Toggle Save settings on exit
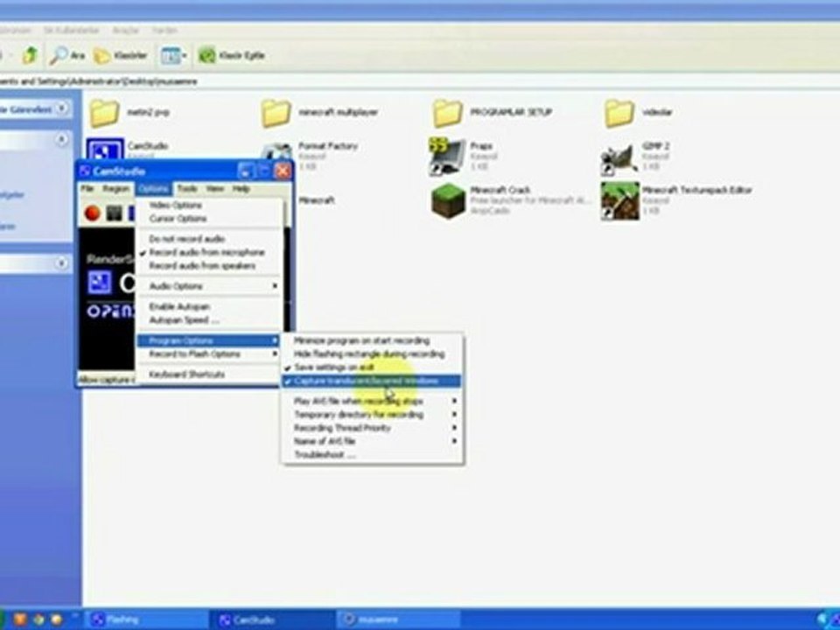The image size is (840, 630). click(x=372, y=367)
